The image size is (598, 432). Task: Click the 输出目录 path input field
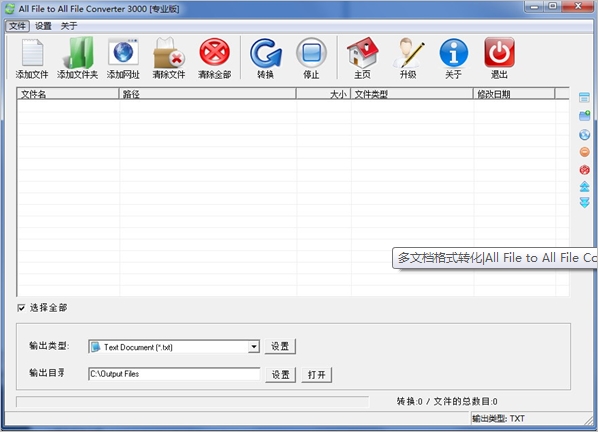[x=174, y=374]
